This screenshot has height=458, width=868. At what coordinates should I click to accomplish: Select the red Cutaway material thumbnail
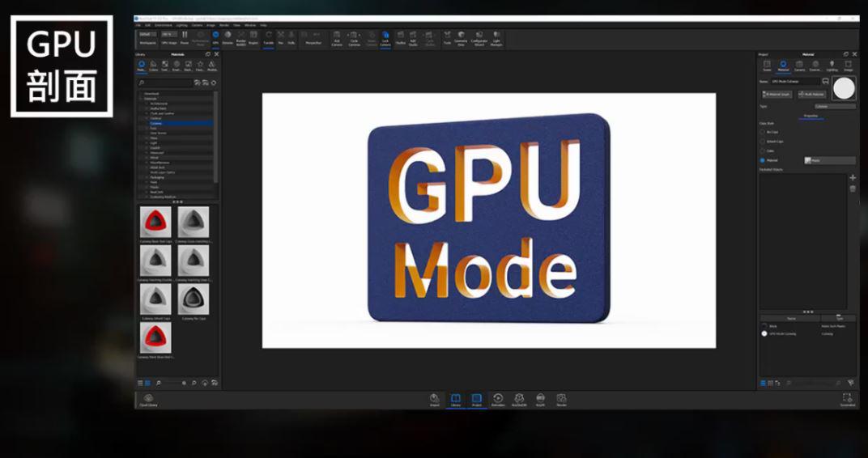[155, 223]
